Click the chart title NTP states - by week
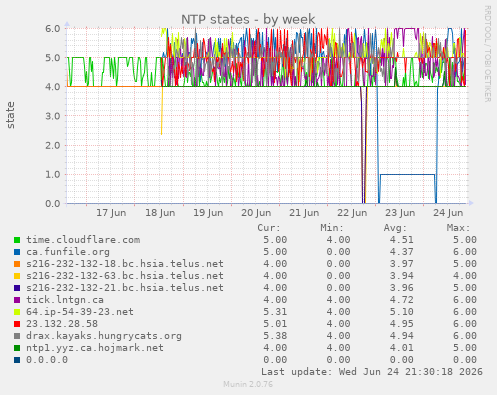Screen dimensions: 497x395 point(248,19)
